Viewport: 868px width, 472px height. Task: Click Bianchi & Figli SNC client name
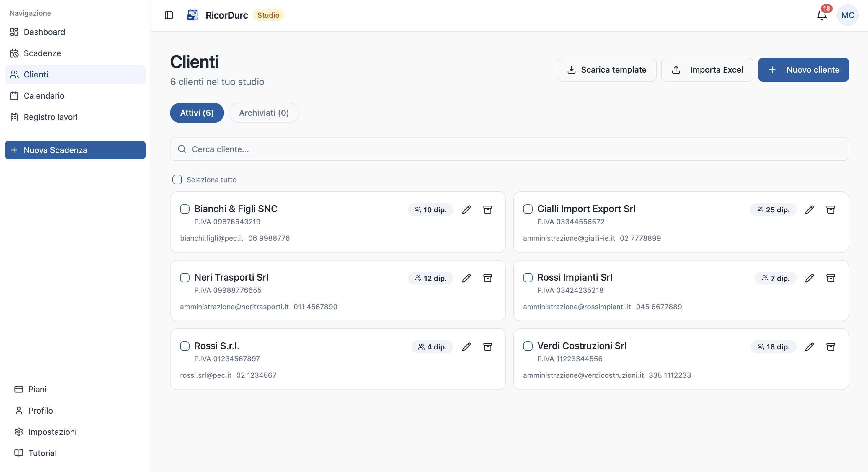coord(236,209)
